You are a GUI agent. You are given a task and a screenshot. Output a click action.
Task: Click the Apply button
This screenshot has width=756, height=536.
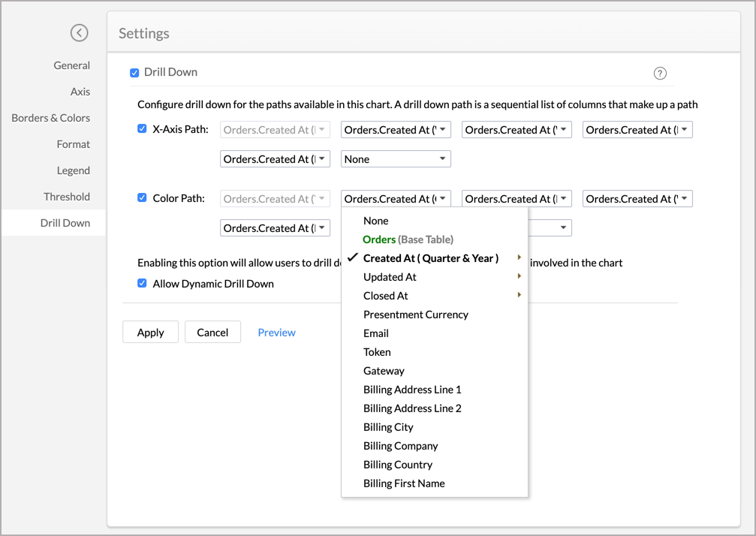point(150,333)
